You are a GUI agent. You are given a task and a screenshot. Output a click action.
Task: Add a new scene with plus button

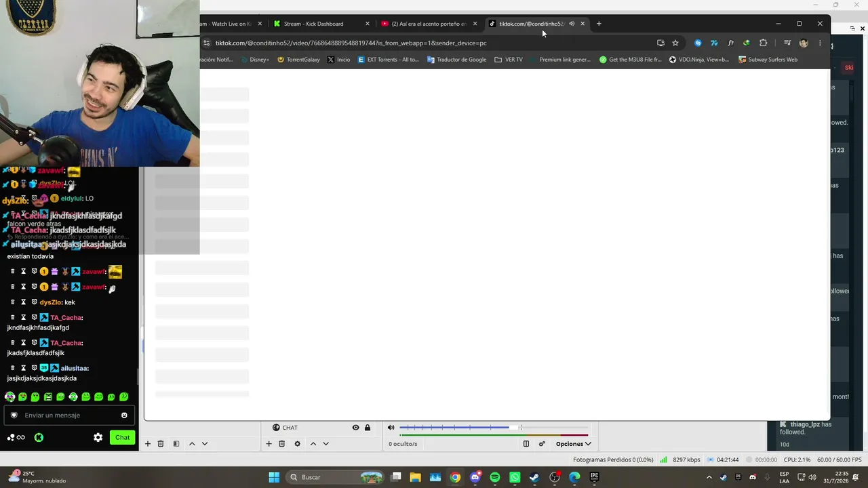147,444
